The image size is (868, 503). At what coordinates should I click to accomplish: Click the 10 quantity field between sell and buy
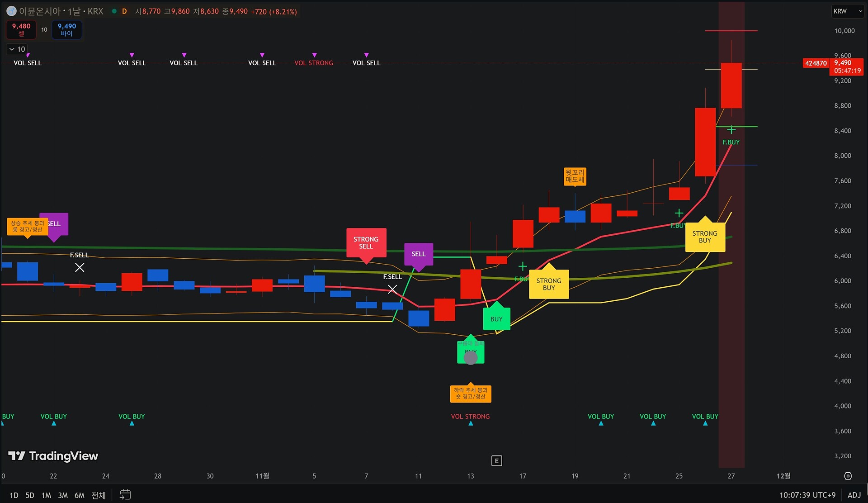coord(44,29)
